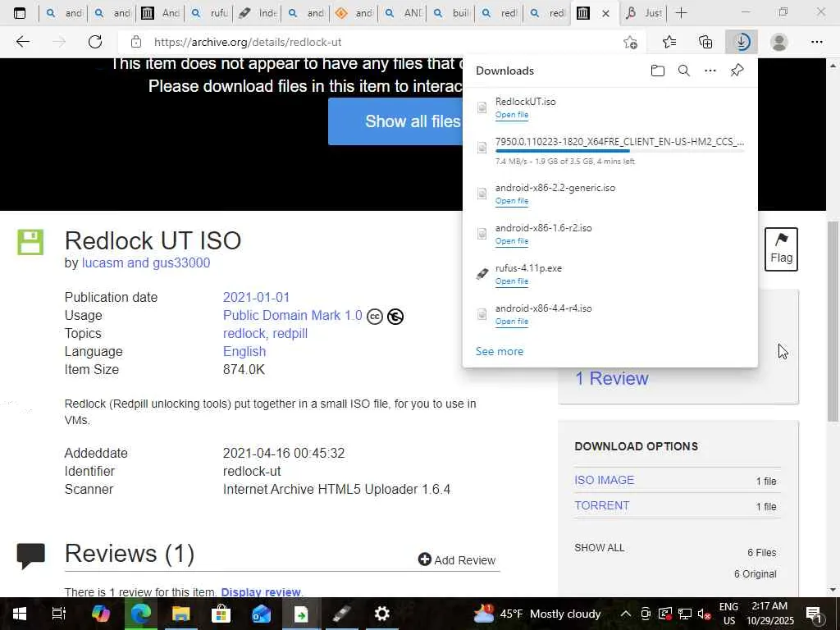Search downloads with magnifier icon

click(x=684, y=71)
